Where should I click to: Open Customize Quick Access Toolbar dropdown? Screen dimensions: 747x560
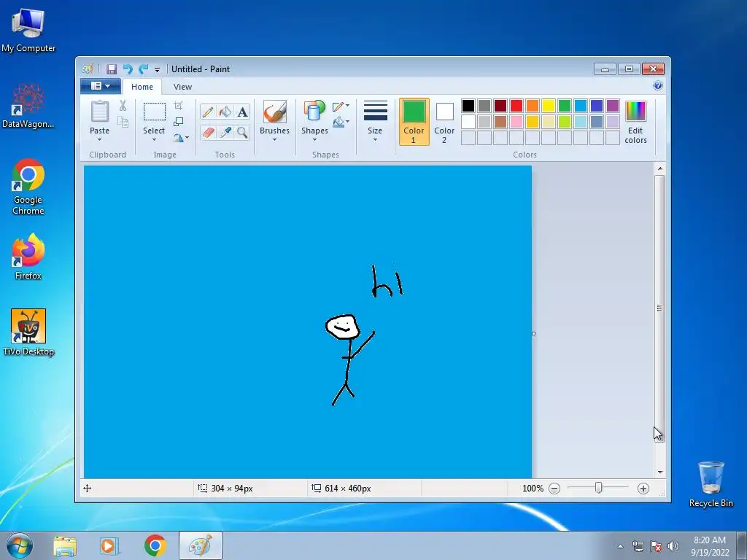tap(157, 69)
